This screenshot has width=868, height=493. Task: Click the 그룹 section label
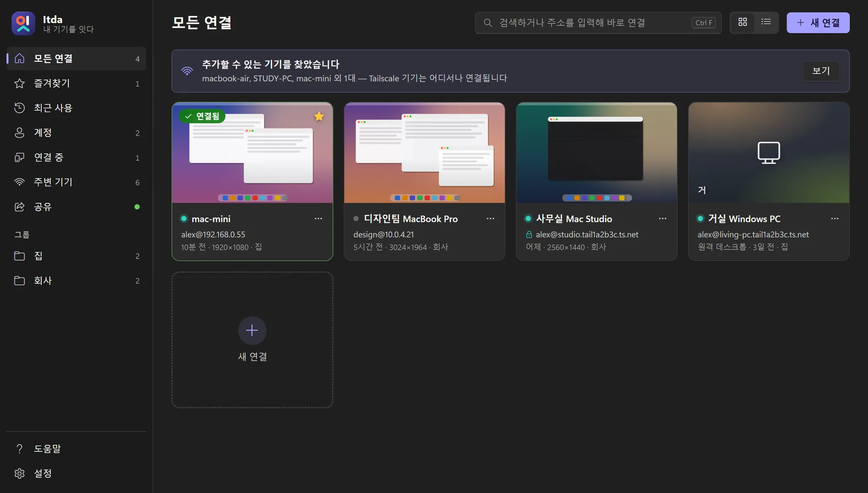pyautogui.click(x=22, y=235)
